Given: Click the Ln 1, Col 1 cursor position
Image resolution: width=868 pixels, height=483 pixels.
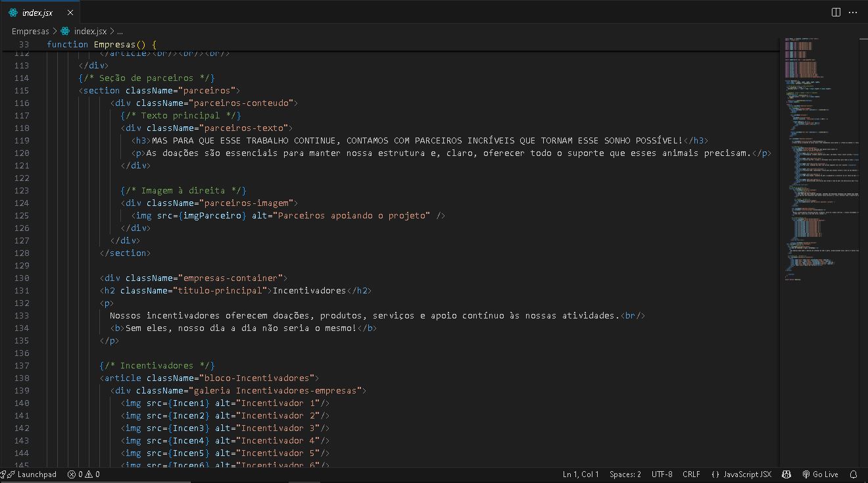Looking at the screenshot, I should point(581,474).
